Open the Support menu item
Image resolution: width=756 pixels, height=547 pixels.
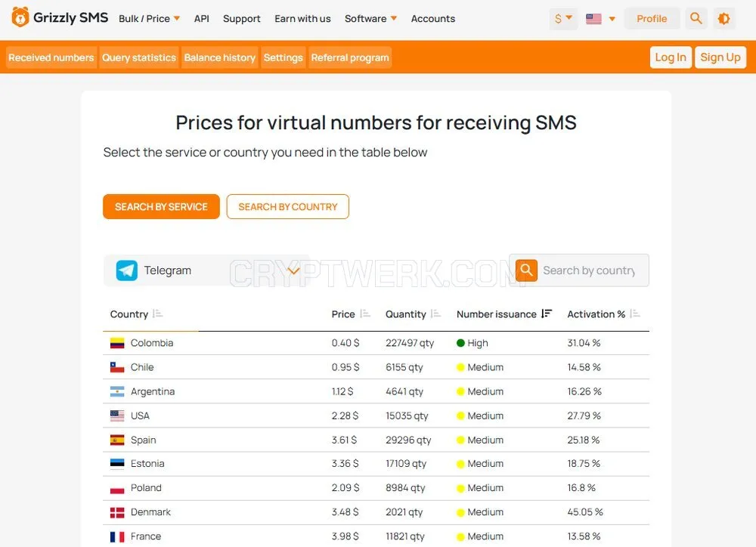click(242, 18)
